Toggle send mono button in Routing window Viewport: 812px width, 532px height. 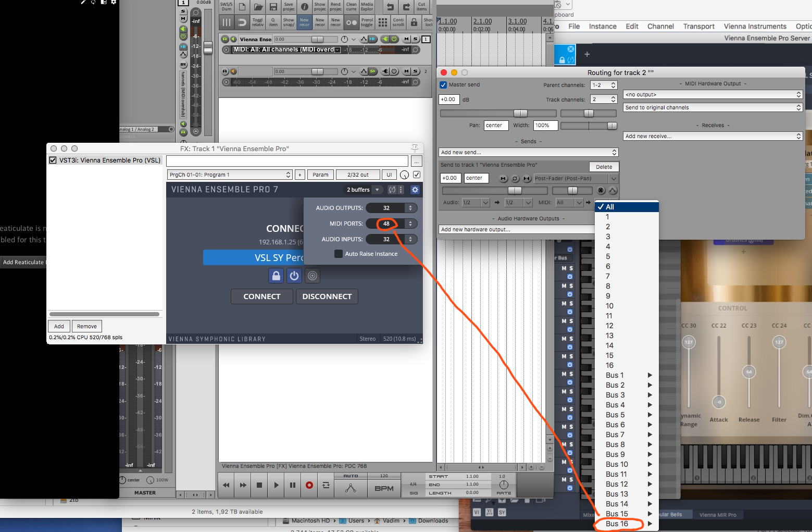527,178
